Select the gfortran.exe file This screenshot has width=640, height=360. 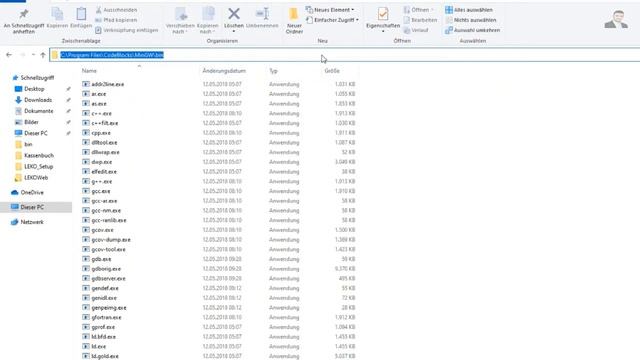click(x=106, y=318)
